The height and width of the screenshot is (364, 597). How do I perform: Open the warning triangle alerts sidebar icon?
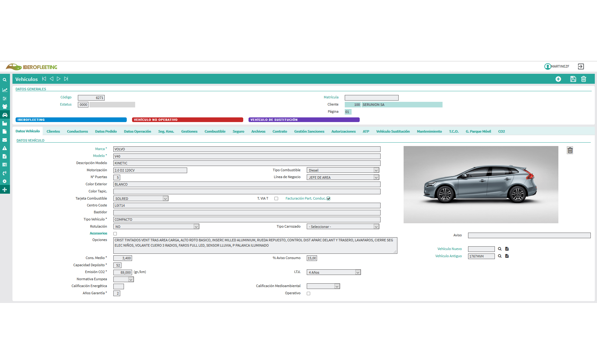coord(5,148)
